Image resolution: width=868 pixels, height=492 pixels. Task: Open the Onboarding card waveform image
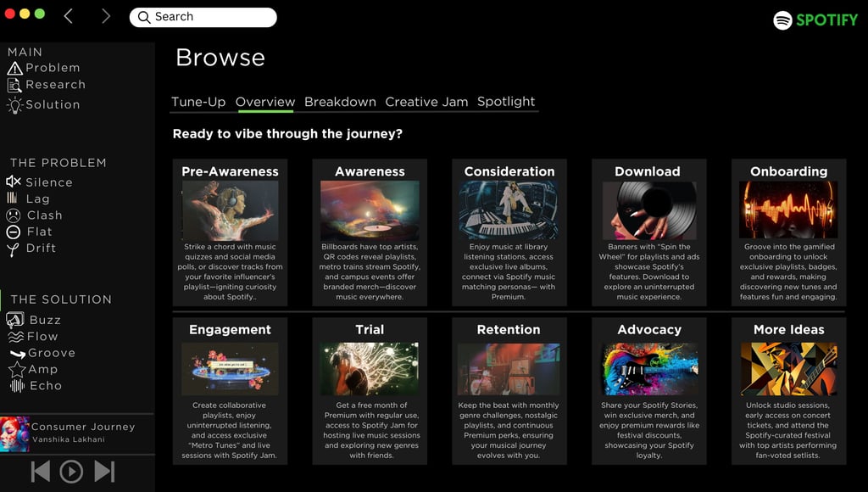pos(788,210)
